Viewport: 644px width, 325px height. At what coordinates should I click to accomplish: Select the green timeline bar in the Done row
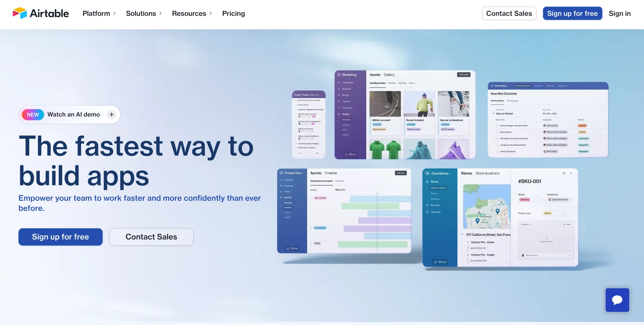pos(372,245)
